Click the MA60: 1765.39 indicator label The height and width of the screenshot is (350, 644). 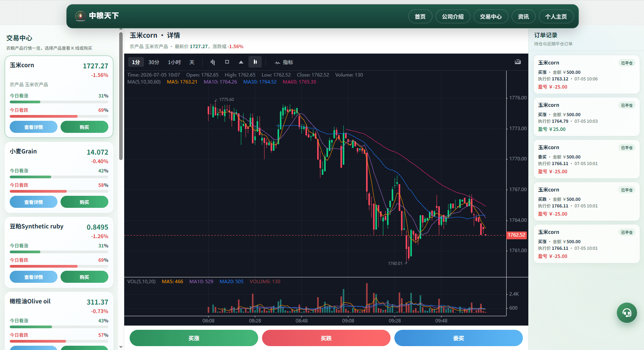tap(299, 82)
